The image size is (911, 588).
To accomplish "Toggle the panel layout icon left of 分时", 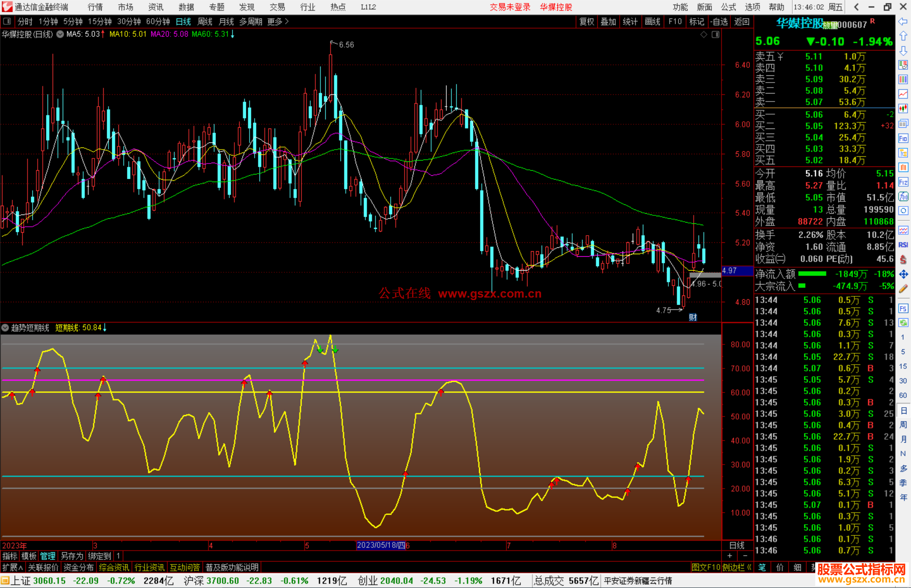I will pyautogui.click(x=7, y=21).
